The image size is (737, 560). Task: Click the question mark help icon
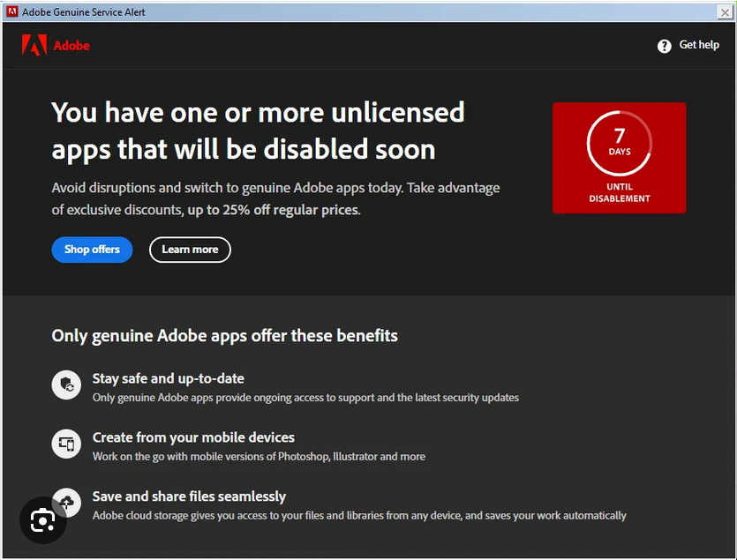[x=664, y=46]
